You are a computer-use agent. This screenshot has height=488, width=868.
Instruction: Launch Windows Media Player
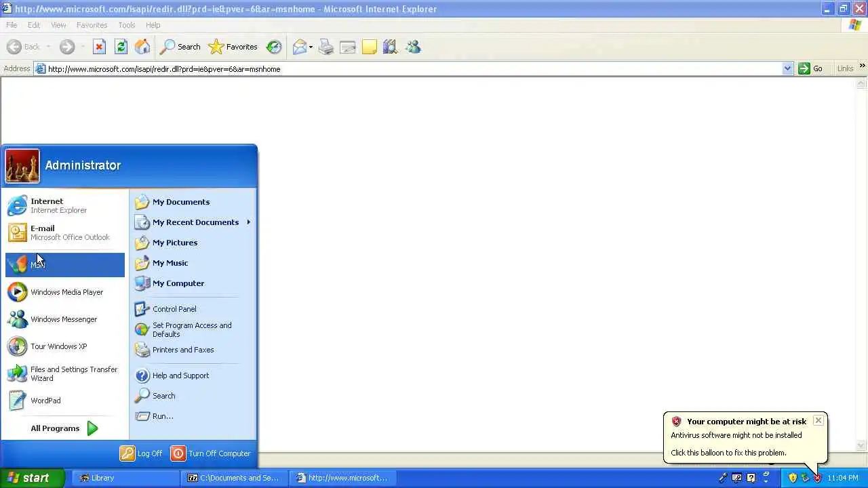[65, 292]
